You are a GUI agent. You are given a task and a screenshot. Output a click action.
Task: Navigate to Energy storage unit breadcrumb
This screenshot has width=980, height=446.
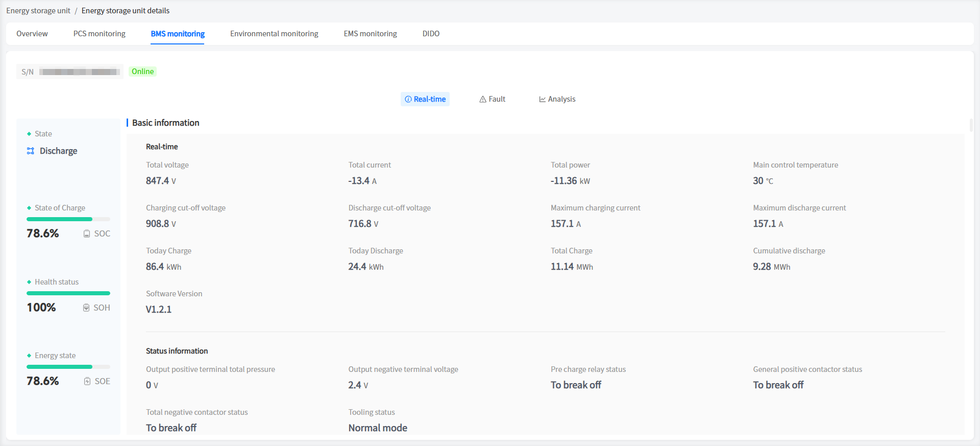pyautogui.click(x=38, y=11)
